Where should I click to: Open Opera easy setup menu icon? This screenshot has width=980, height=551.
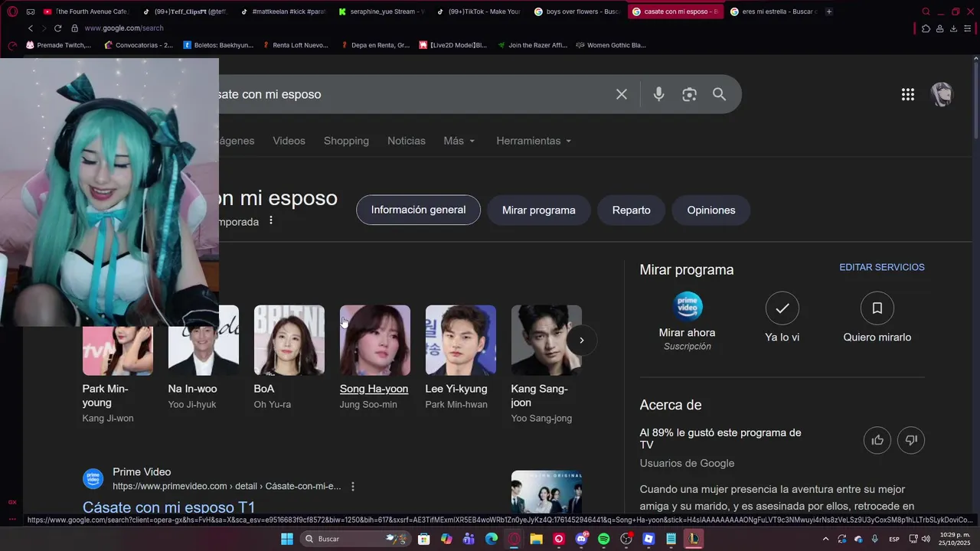(968, 28)
